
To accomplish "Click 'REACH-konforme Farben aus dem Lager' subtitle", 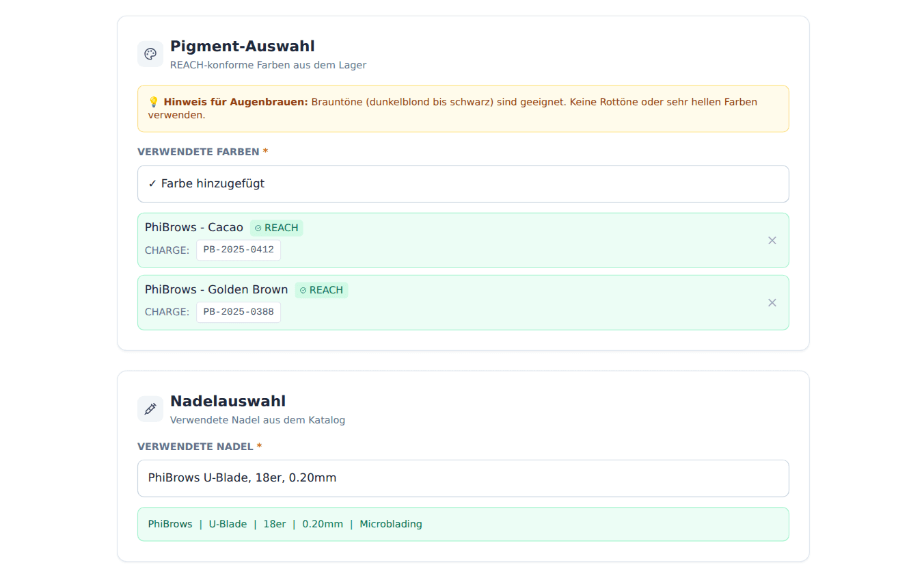I will 269,65.
